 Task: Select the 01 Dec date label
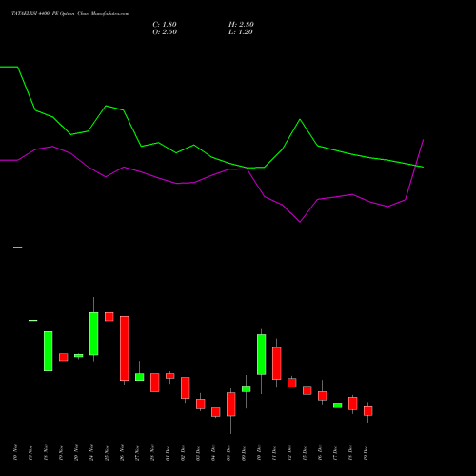(168, 452)
